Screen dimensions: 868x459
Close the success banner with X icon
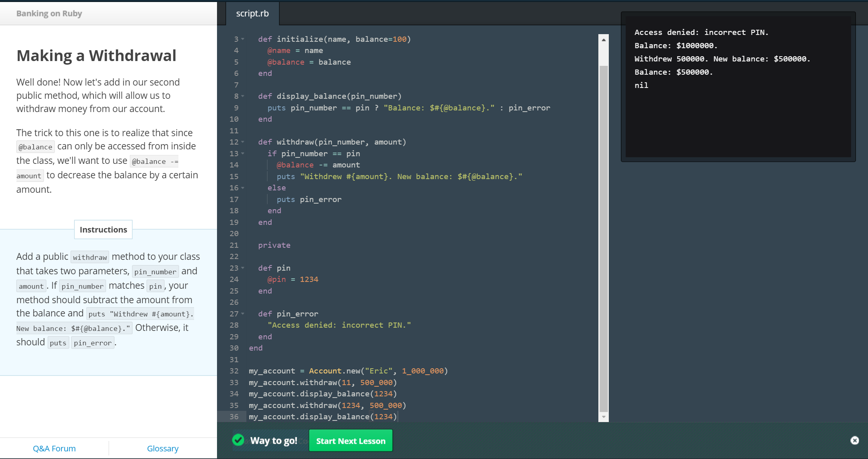855,441
